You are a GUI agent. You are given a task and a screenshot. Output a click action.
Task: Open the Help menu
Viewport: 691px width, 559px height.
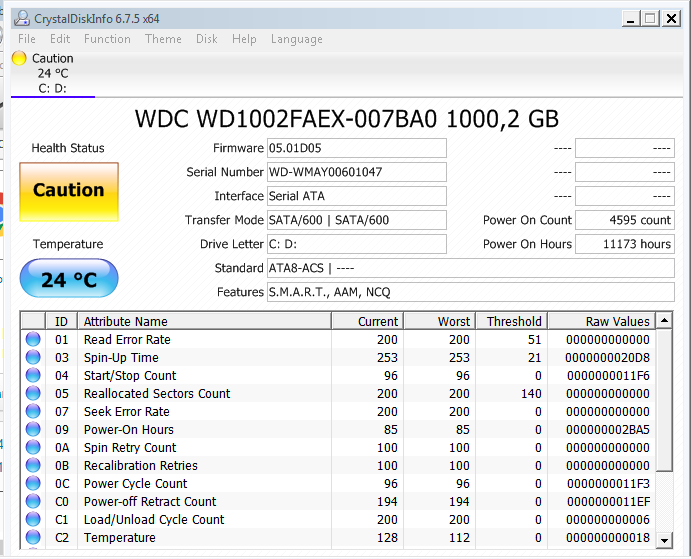tap(244, 39)
